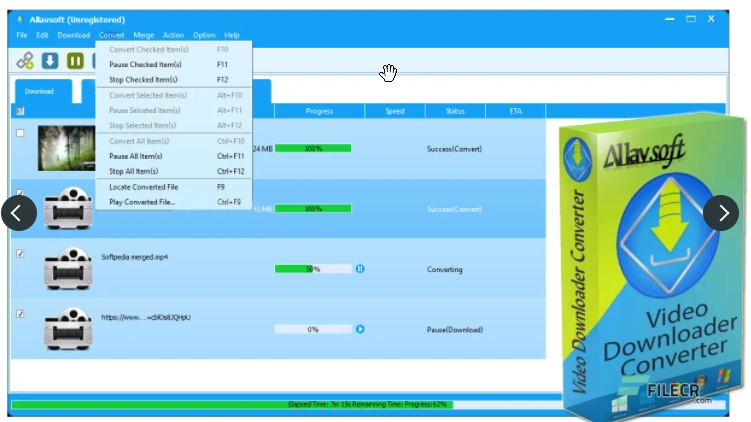Click the Softpedia merged.mp4 file name
The width and height of the screenshot is (751, 422).
click(135, 257)
